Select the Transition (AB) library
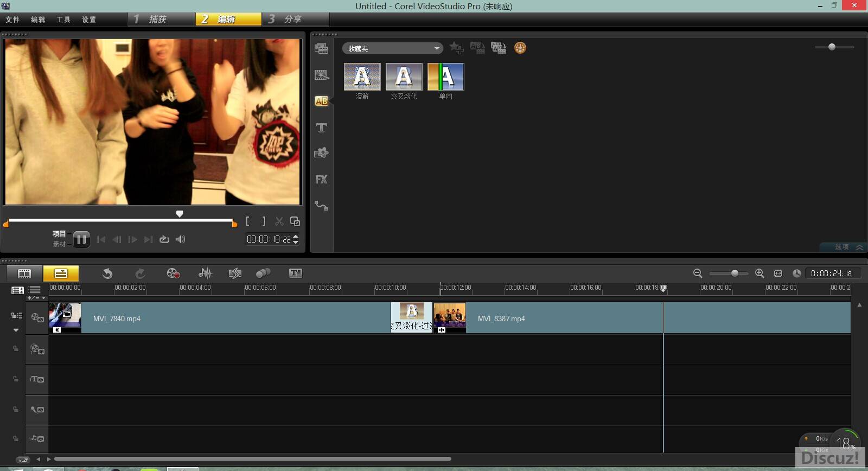 (x=321, y=101)
